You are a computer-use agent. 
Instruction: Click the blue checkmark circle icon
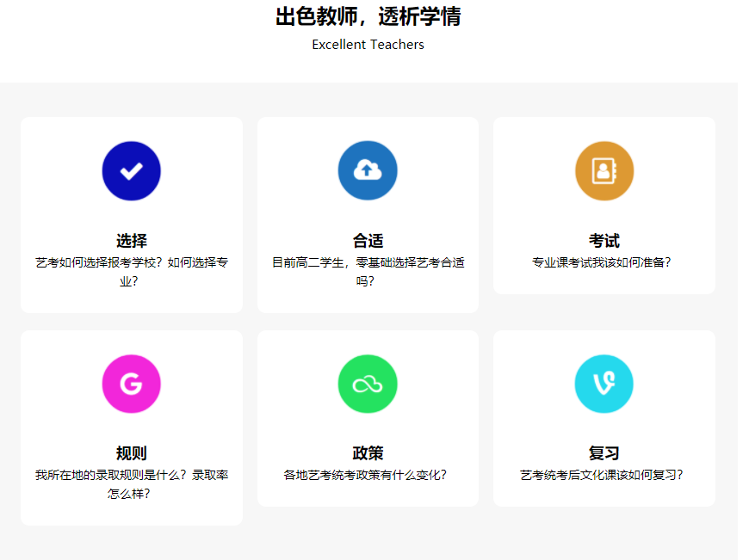[131, 171]
